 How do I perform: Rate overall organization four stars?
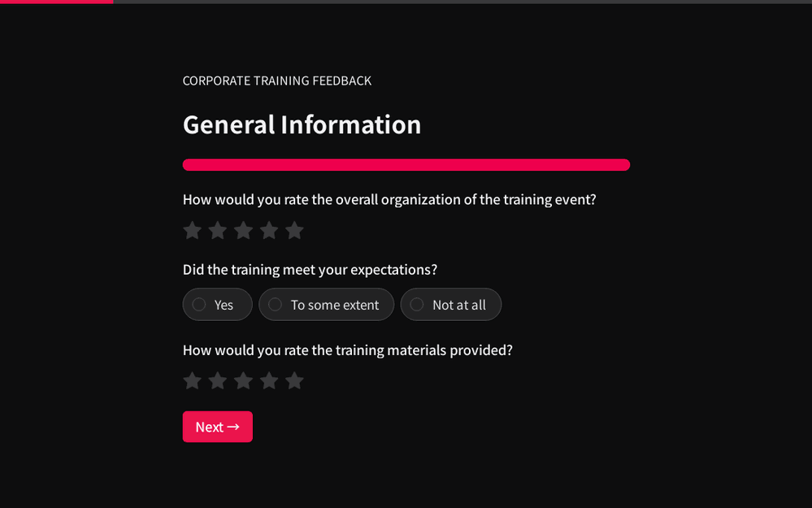coord(269,231)
